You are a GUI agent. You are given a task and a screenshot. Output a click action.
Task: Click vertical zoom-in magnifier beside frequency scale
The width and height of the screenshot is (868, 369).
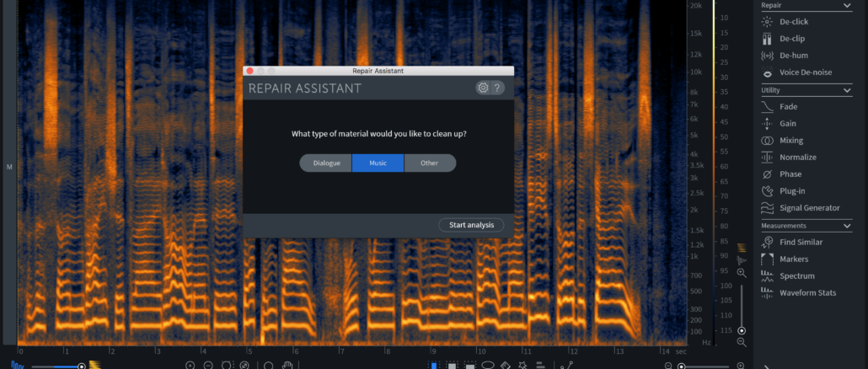coord(742,273)
